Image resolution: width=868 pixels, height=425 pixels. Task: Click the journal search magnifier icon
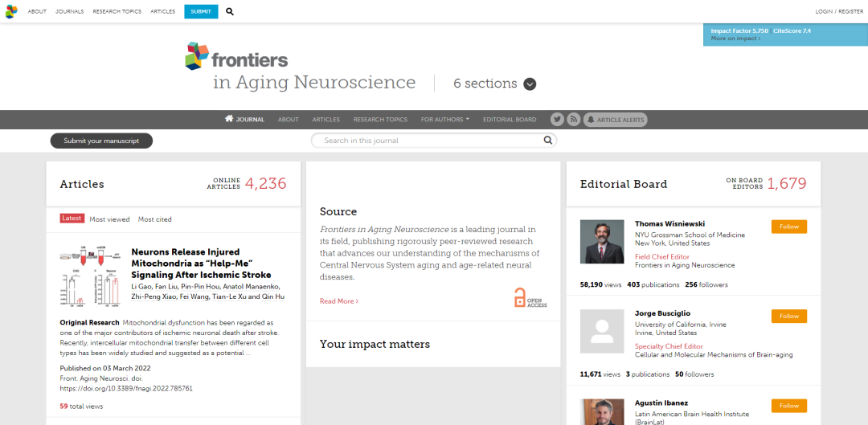pos(548,141)
